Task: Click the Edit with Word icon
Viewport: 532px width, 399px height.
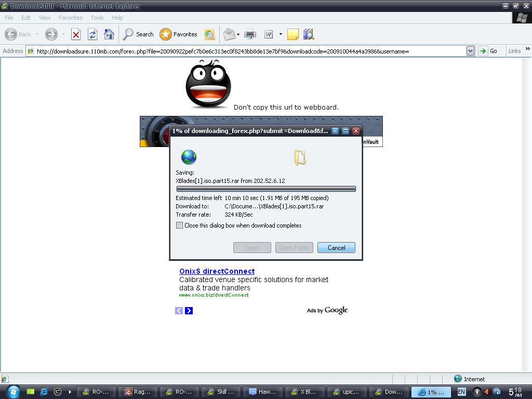Action: pos(269,34)
